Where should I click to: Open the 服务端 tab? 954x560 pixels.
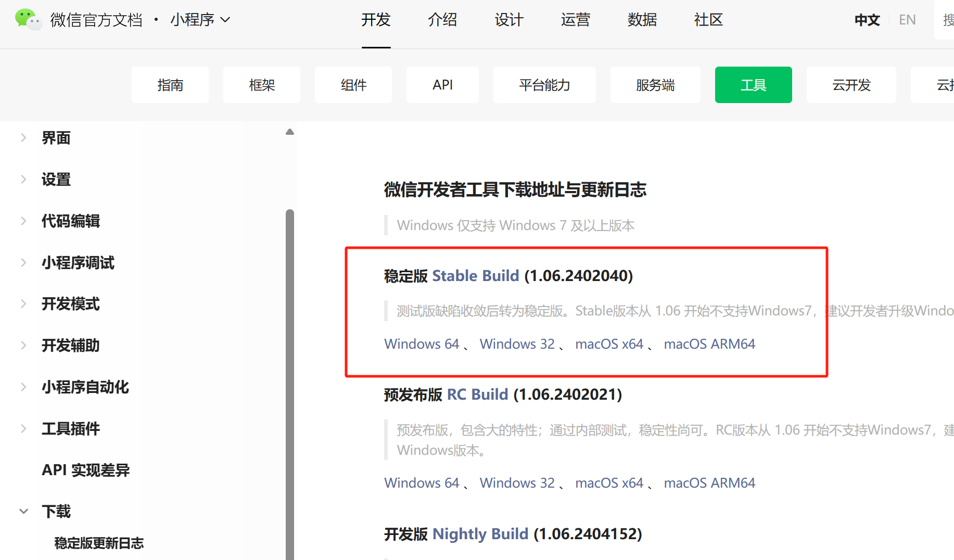[655, 85]
